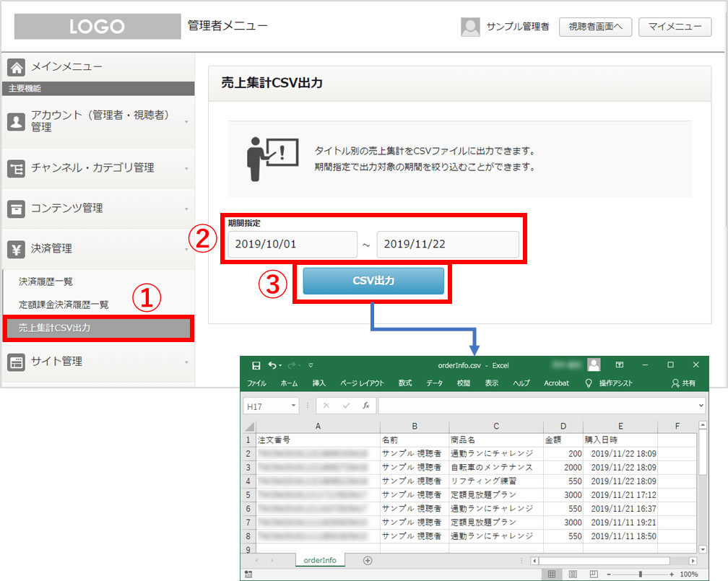Click the メインメニュー link
Image resolution: width=728 pixels, height=581 pixels.
(x=66, y=67)
